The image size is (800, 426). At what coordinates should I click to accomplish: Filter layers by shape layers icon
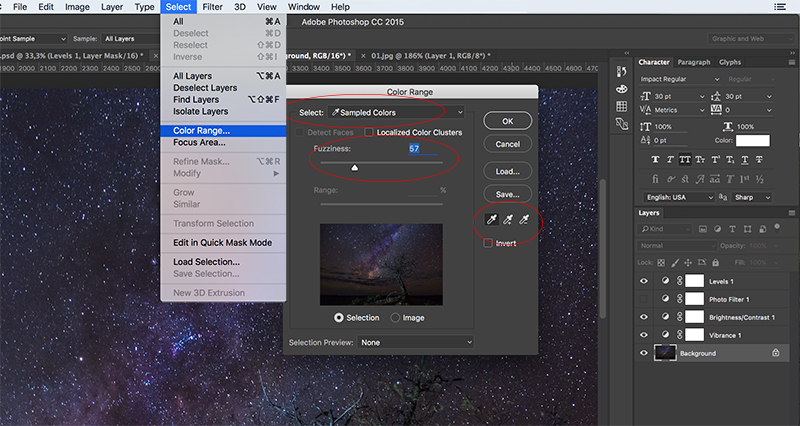747,229
